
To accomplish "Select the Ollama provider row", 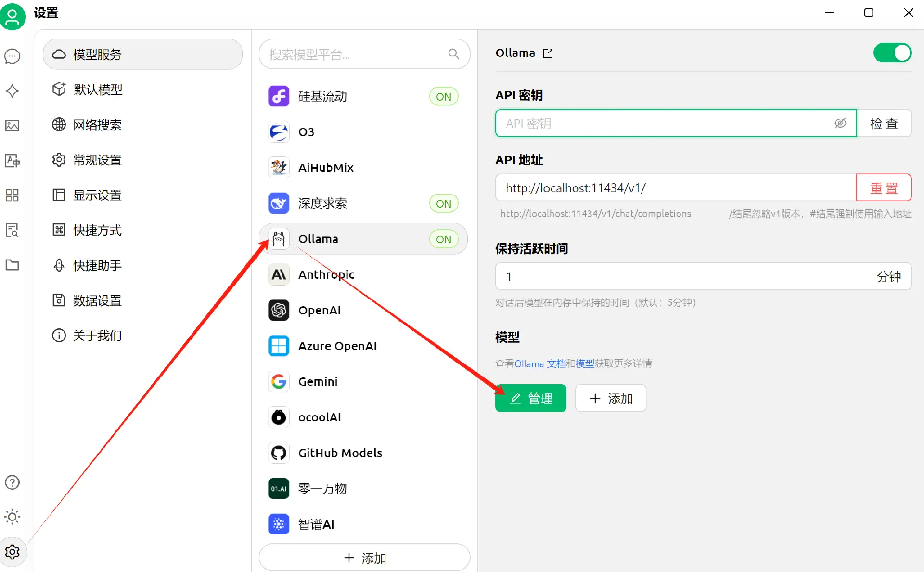I will click(363, 239).
